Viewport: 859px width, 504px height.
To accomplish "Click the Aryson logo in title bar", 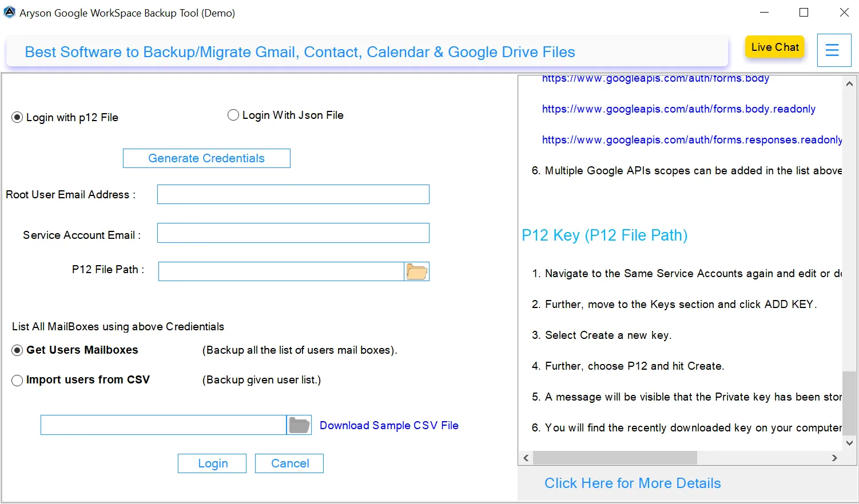I will [9, 11].
